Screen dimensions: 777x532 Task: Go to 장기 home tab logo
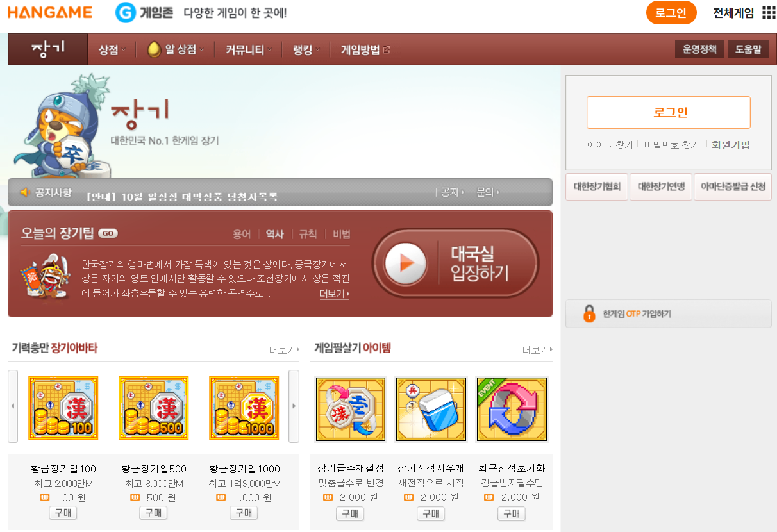[48, 49]
